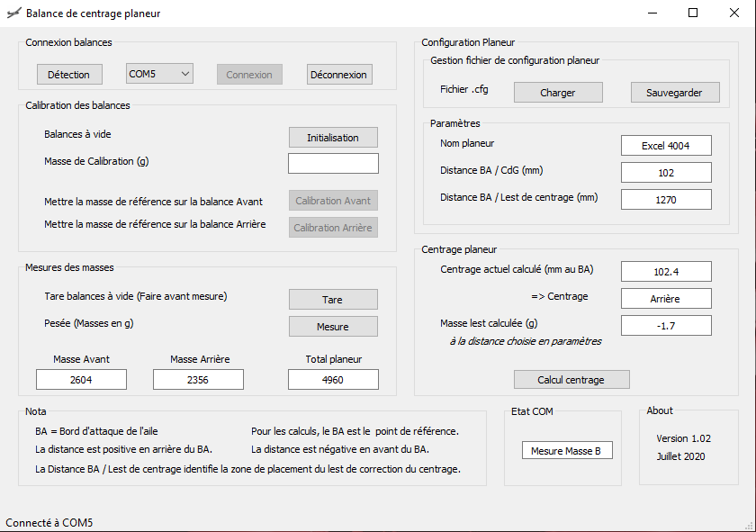The width and height of the screenshot is (756, 532).
Task: Click the Détection button
Action: point(69,75)
